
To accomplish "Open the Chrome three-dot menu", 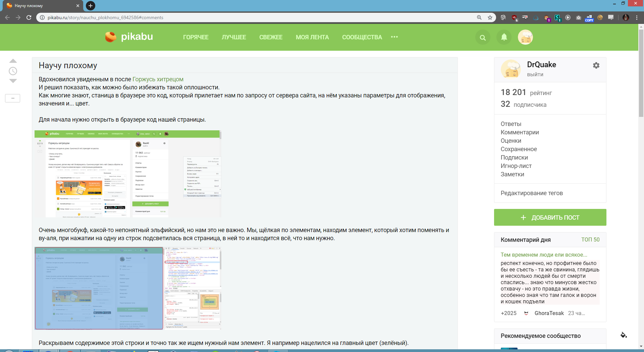I will [x=637, y=17].
